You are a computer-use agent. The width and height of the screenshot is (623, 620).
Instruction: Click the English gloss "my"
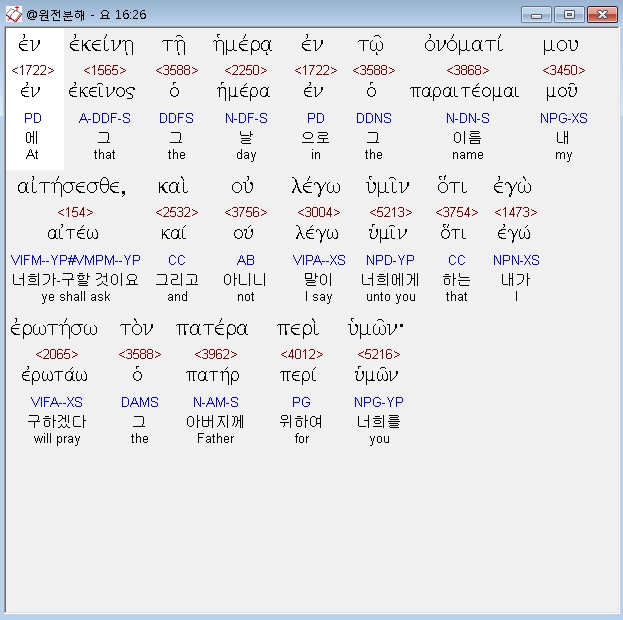563,155
